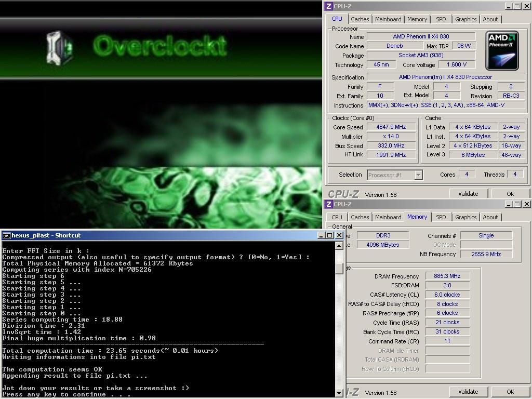Click the Instructions field MMX(+), 3DNow!(+)
Viewport: 532px width, 399px height.
446,105
